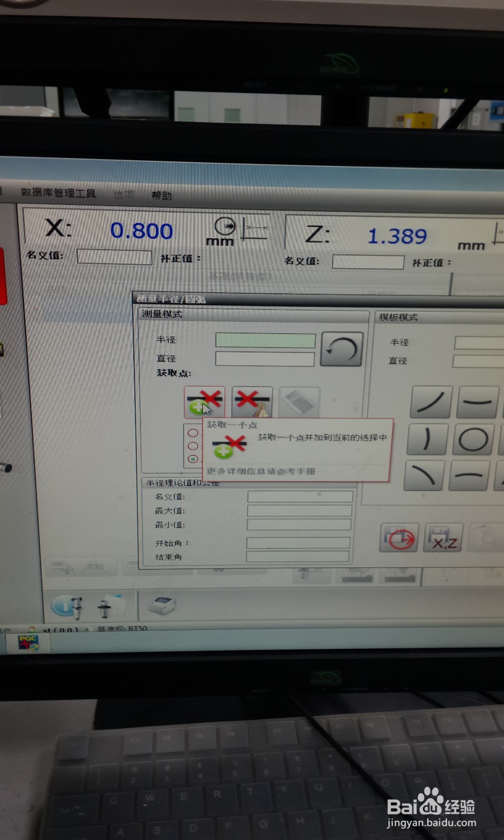Click the Z axis 名义值 input field
504x840 pixels.
point(368,262)
